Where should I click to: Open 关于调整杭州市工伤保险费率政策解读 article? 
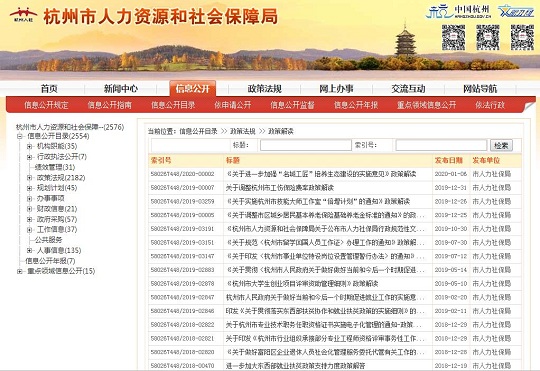(x=280, y=188)
